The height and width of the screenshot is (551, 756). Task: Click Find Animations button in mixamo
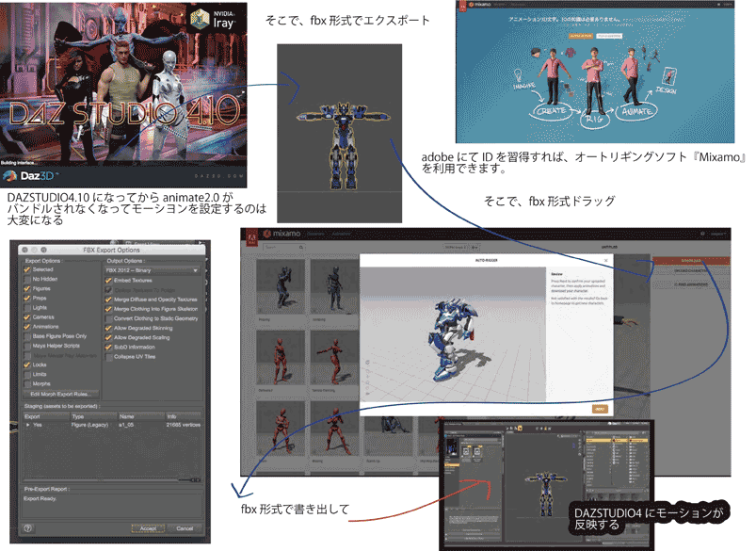[x=691, y=284]
